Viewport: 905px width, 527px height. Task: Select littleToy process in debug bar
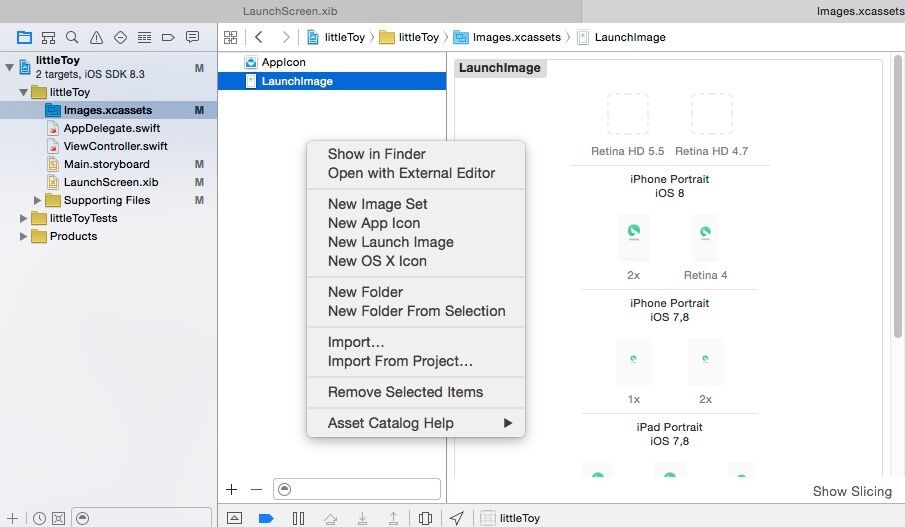510,518
